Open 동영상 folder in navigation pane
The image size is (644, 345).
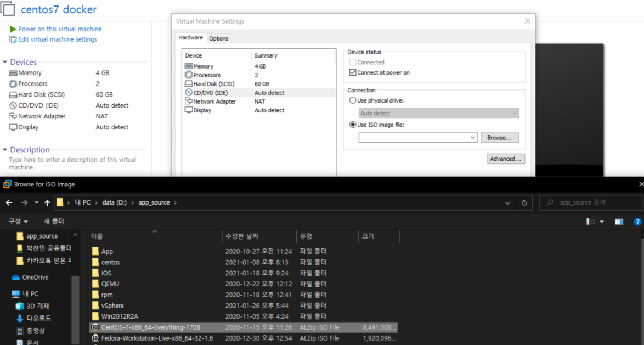tap(30, 331)
